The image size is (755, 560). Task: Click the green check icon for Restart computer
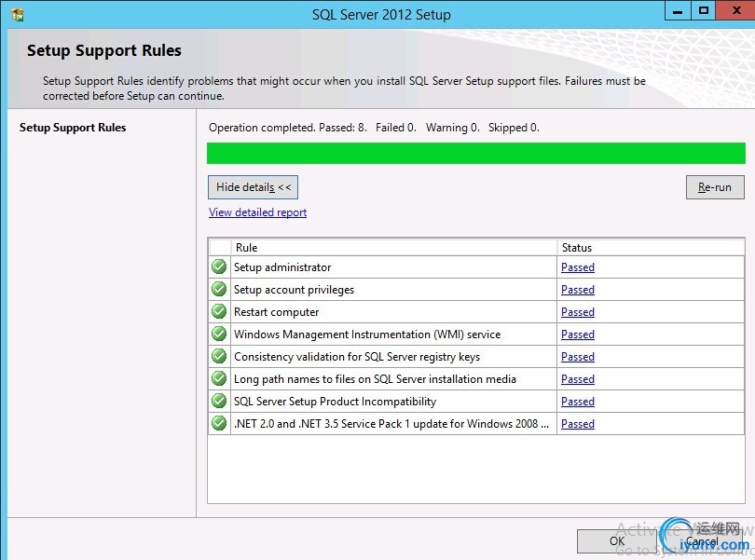pos(219,311)
